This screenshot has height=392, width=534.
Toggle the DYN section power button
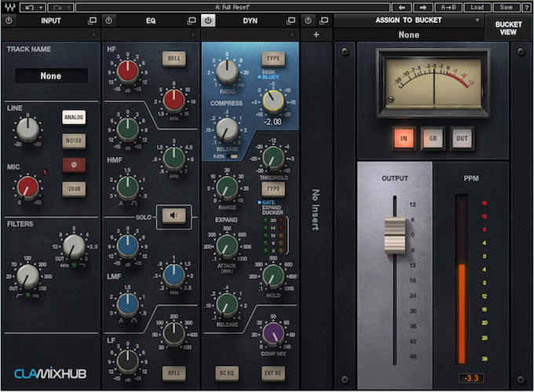208,20
